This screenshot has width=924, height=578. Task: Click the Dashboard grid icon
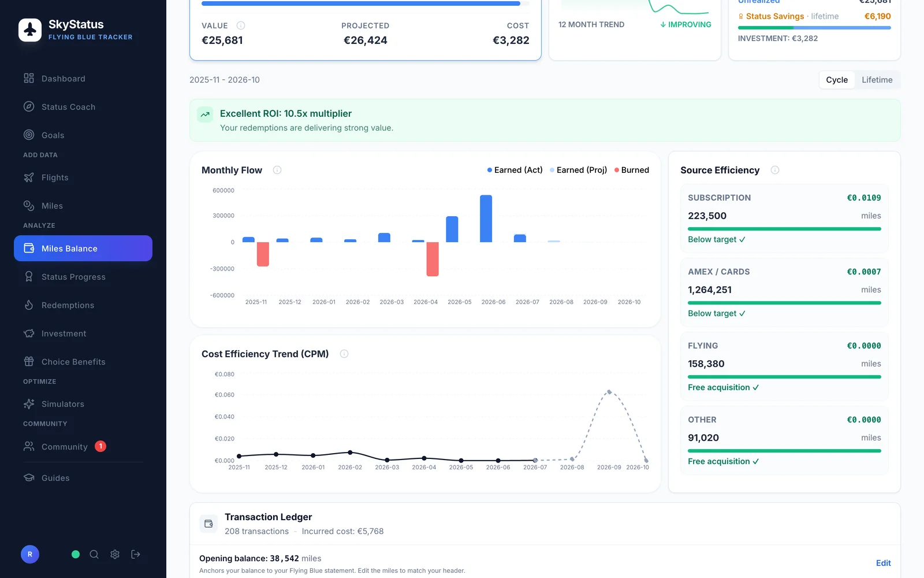click(29, 78)
